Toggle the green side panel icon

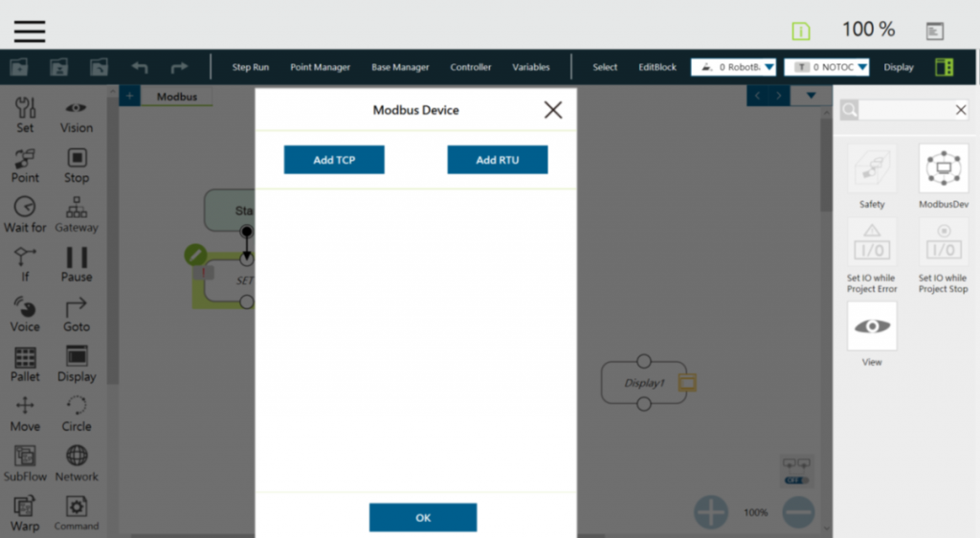(x=944, y=67)
